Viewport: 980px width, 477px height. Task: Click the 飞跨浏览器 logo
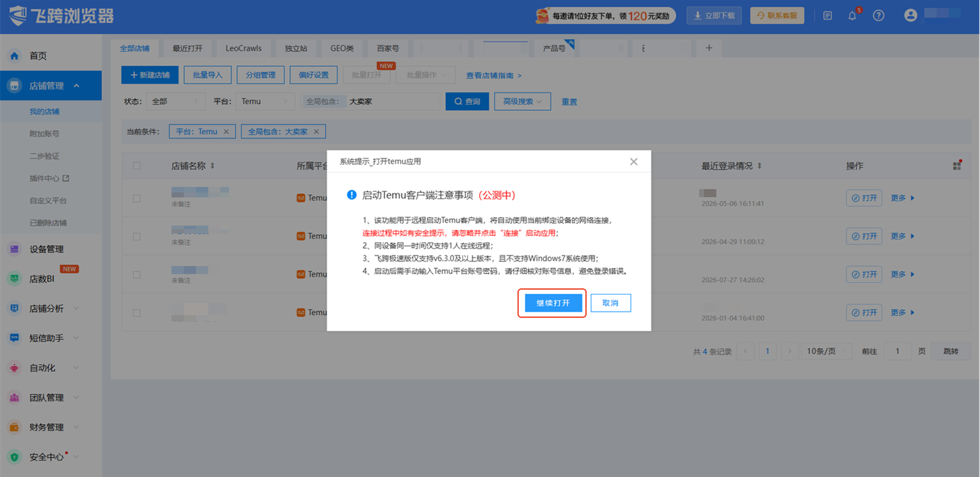62,16
